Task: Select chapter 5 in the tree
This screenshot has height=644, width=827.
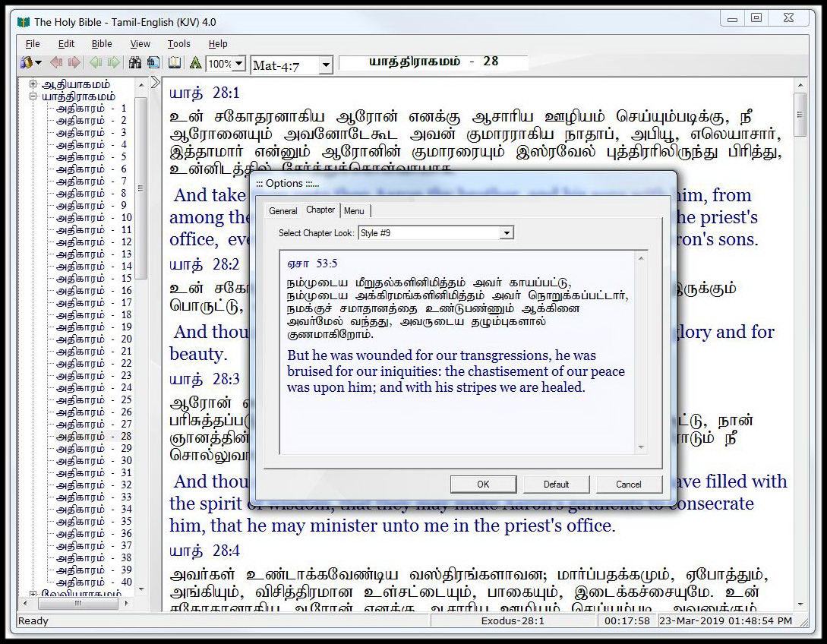Action: (x=91, y=157)
